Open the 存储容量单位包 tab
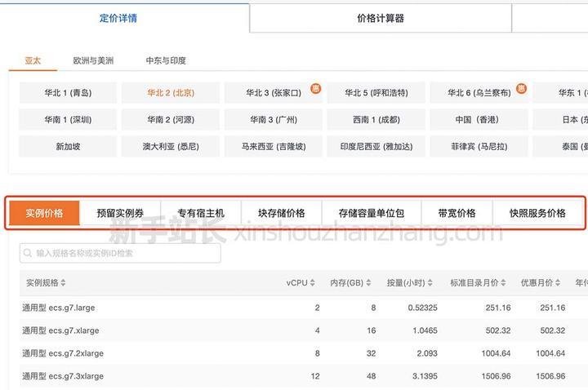The width and height of the screenshot is (588, 390). pos(372,213)
